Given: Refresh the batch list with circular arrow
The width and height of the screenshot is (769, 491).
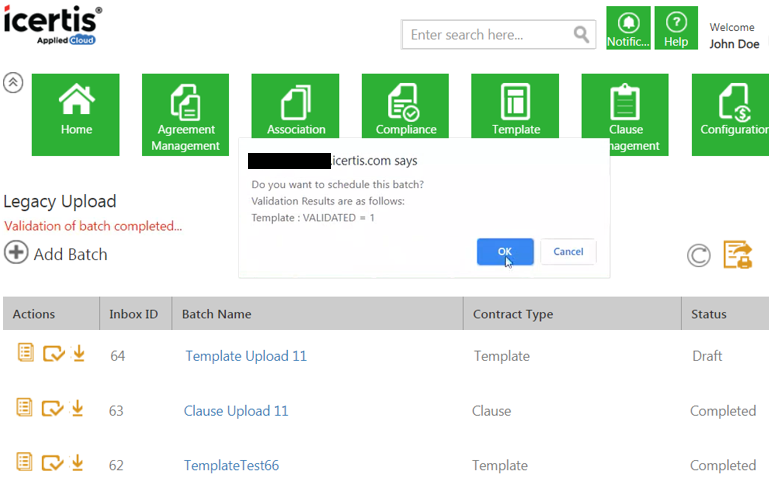Looking at the screenshot, I should [699, 256].
